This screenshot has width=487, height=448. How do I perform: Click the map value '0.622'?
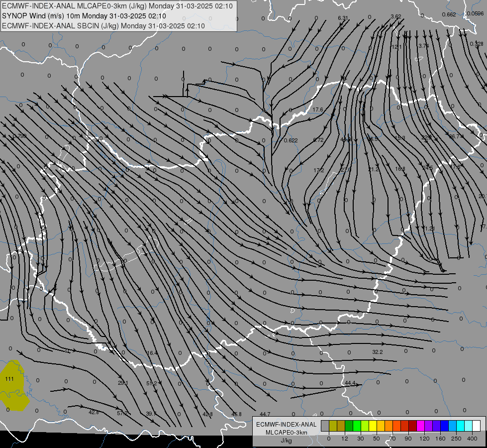coord(291,140)
